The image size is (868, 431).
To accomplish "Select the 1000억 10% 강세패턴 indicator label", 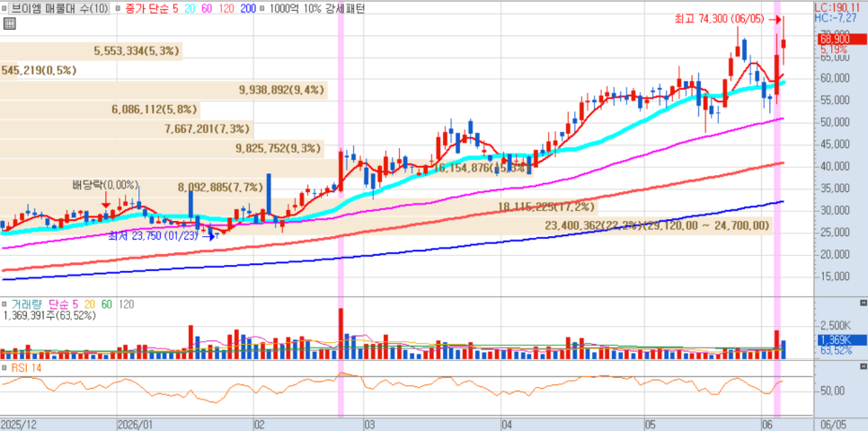I will (x=315, y=8).
